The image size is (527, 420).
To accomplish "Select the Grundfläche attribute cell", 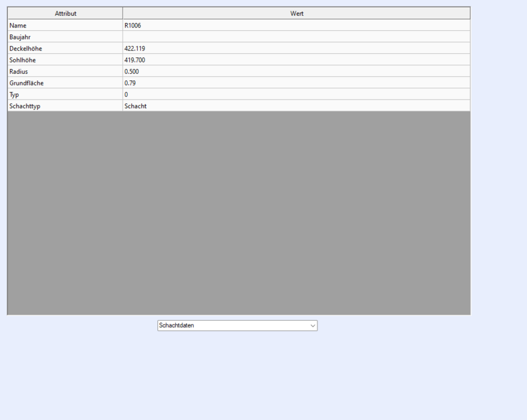I will click(x=65, y=83).
